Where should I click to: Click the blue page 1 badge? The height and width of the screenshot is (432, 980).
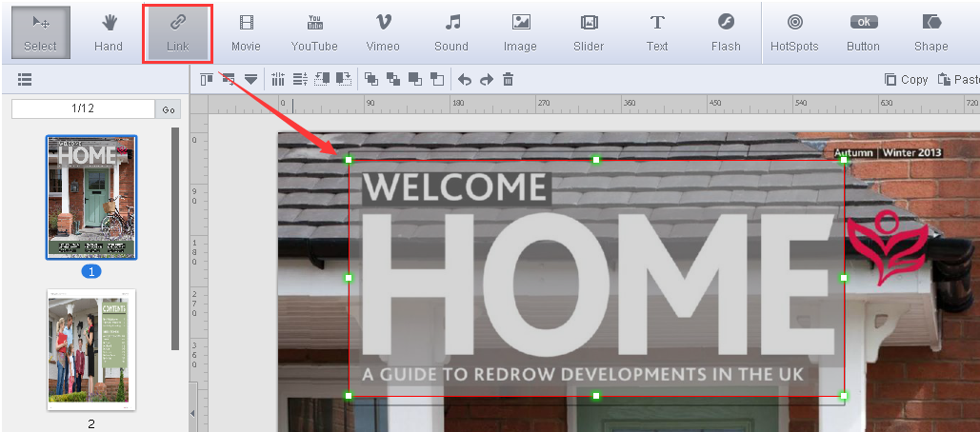[91, 271]
